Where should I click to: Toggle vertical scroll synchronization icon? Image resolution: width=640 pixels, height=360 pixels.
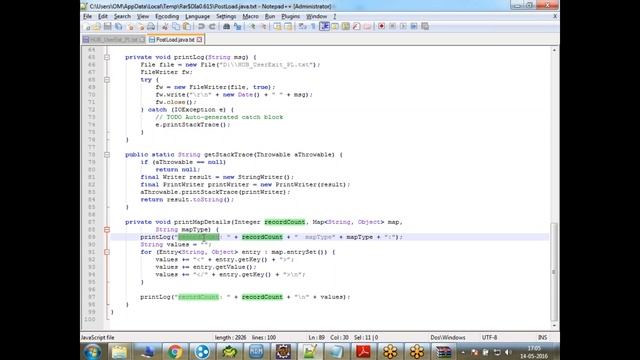click(278, 27)
